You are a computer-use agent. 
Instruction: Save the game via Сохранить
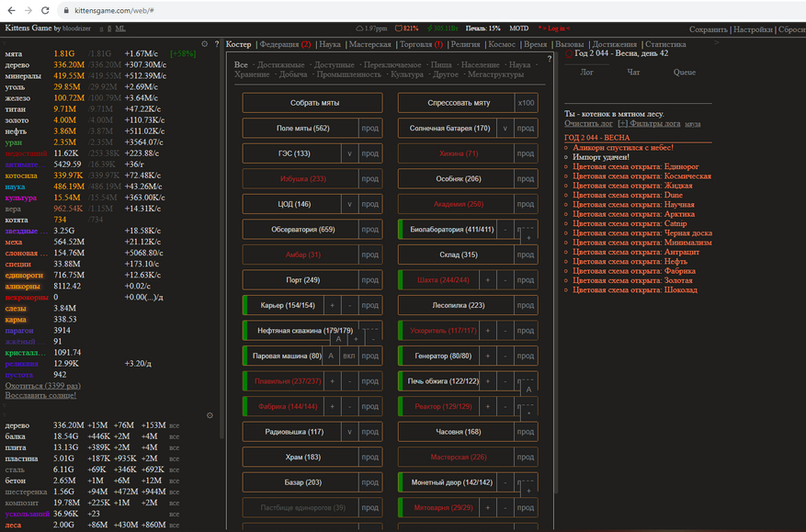[x=709, y=29]
